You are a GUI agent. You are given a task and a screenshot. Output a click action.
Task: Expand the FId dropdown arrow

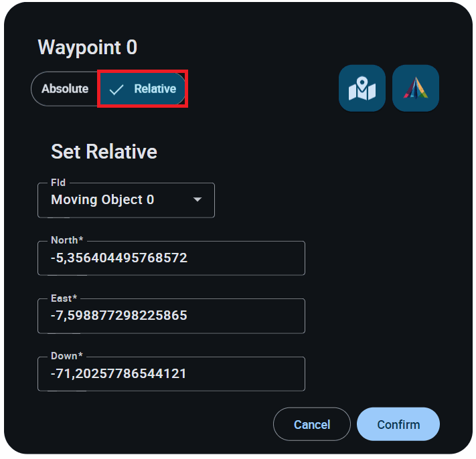coord(197,200)
